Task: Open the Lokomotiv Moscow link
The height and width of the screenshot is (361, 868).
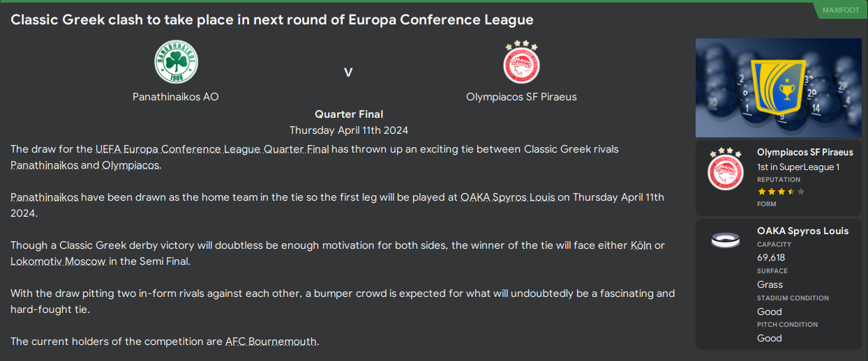Action: point(59,261)
